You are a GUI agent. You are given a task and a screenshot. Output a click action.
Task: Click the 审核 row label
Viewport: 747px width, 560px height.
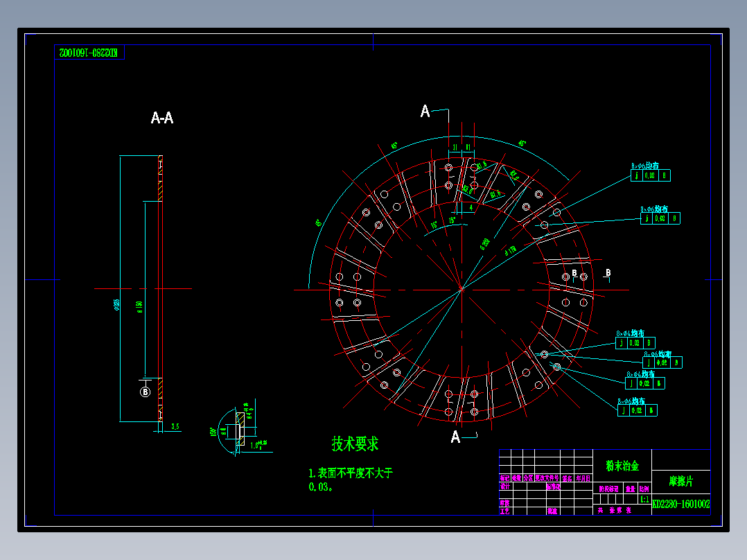pyautogui.click(x=505, y=502)
